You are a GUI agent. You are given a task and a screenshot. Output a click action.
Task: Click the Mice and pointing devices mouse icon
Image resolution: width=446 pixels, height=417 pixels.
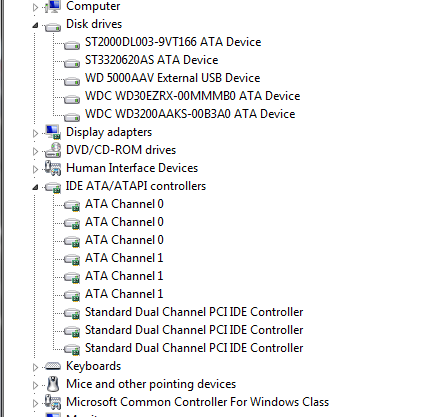[53, 384]
